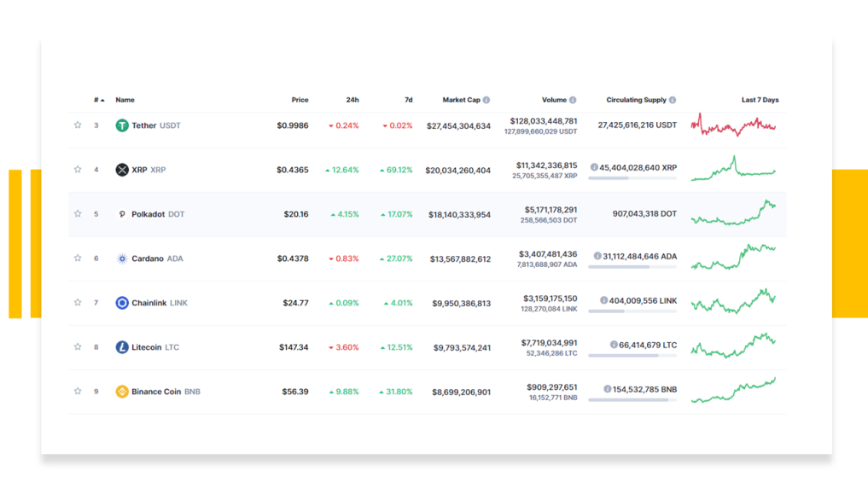Click info icon beside Chainlink circulating supply
868x488 pixels.
coord(604,300)
